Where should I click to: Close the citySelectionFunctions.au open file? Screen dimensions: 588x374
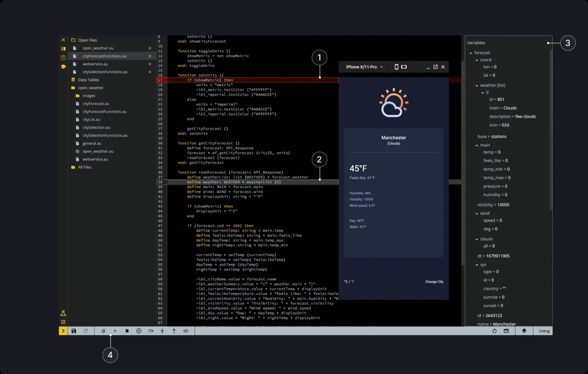click(150, 72)
